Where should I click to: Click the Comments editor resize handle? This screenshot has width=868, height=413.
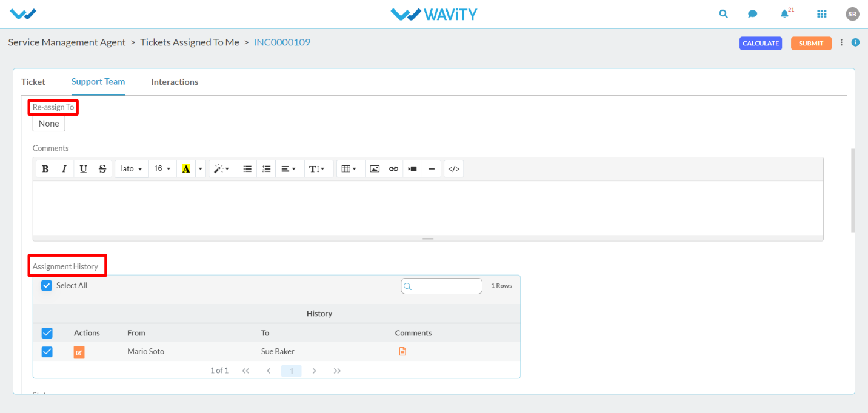(428, 238)
